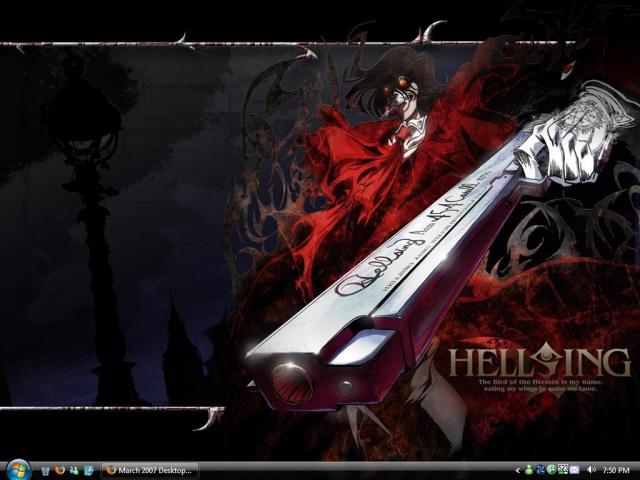Expand hidden system tray icons arrow

pyautogui.click(x=518, y=470)
